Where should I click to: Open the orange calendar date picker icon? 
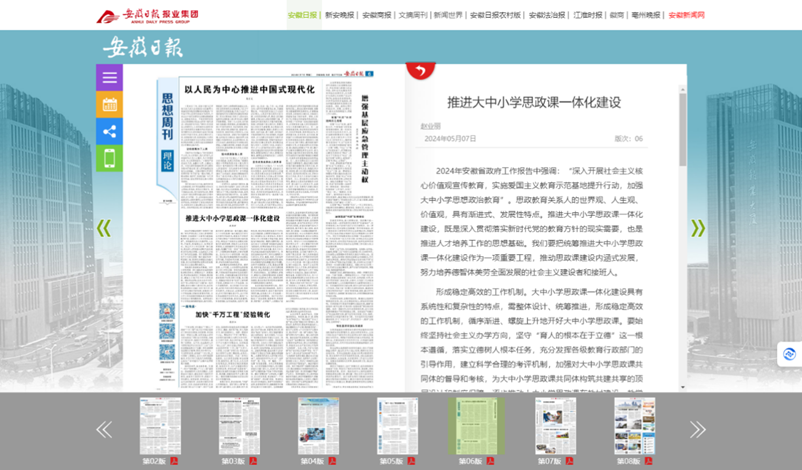pos(109,105)
